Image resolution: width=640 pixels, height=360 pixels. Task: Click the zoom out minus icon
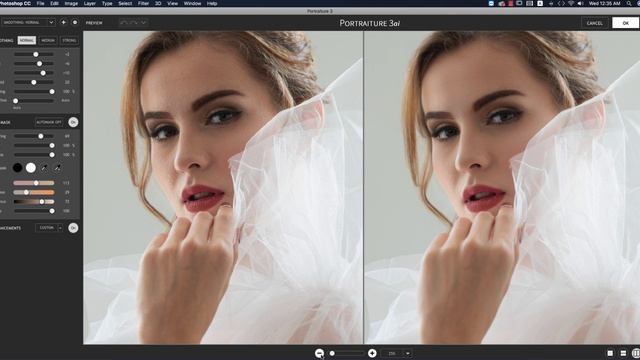coord(319,353)
